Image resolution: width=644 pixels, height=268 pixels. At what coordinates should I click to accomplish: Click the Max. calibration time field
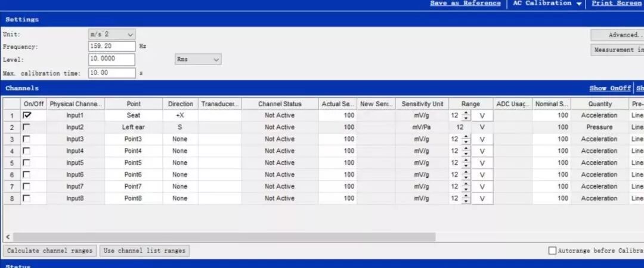[112, 73]
